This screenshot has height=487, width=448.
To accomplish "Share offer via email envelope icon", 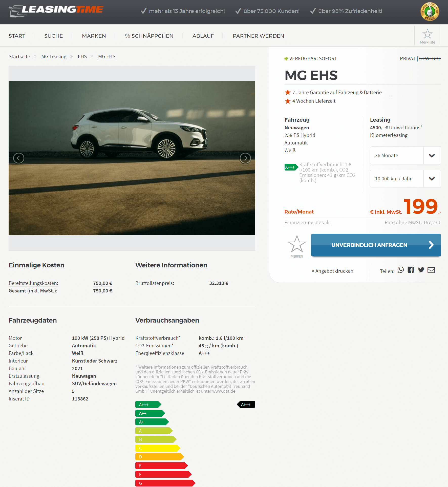I will click(431, 270).
